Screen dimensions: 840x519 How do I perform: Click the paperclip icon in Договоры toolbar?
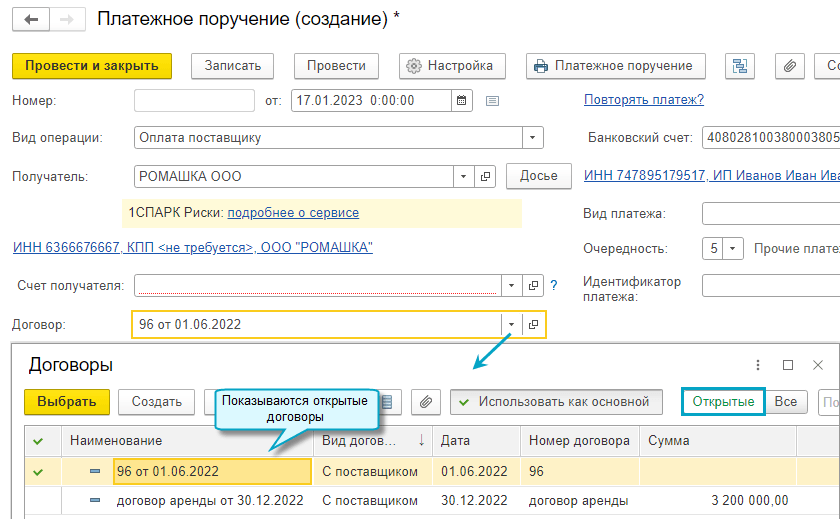click(426, 402)
